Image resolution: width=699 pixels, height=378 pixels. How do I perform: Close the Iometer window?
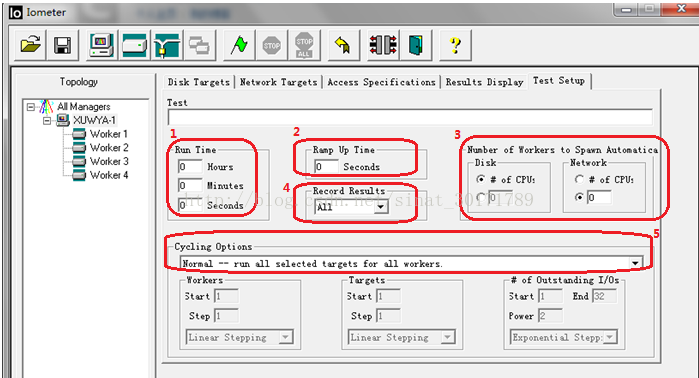(x=680, y=9)
